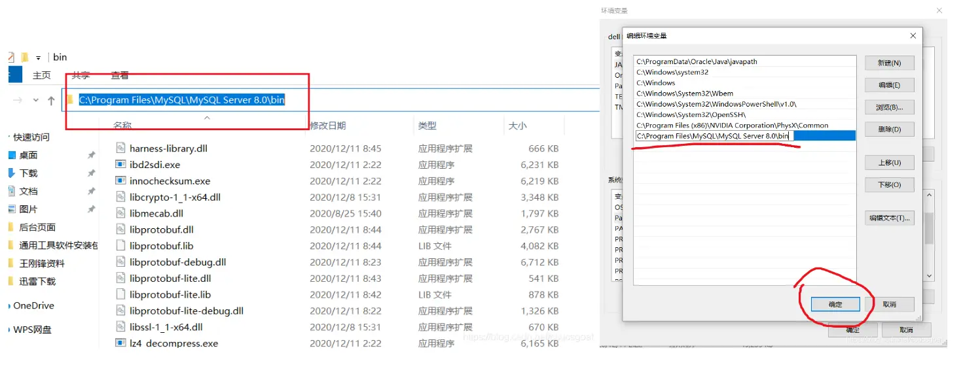
Task: Open the 后台页面 folder in navigation pane
Action: coord(37,228)
